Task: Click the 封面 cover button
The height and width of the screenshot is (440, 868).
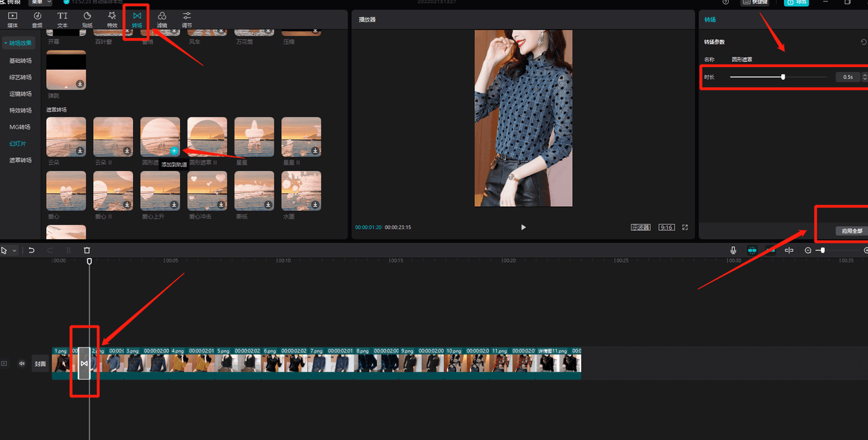Action: (41, 363)
